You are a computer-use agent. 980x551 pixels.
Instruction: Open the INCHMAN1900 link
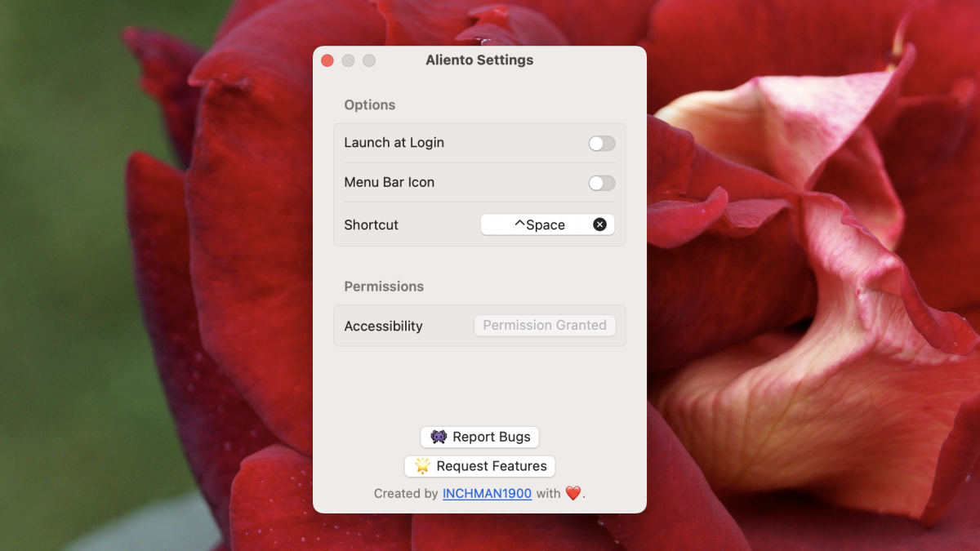(x=487, y=493)
